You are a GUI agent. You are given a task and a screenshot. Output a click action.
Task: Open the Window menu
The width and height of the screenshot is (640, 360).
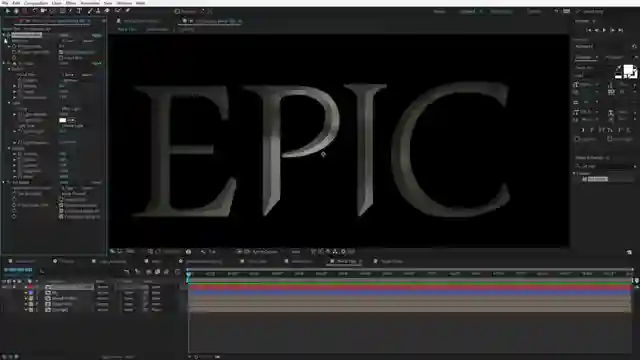[x=124, y=3]
